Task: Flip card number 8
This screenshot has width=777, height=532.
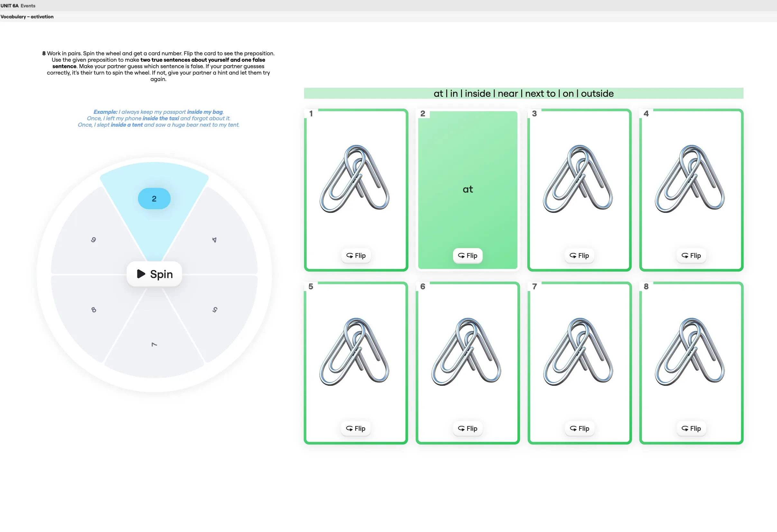Action: (x=691, y=428)
